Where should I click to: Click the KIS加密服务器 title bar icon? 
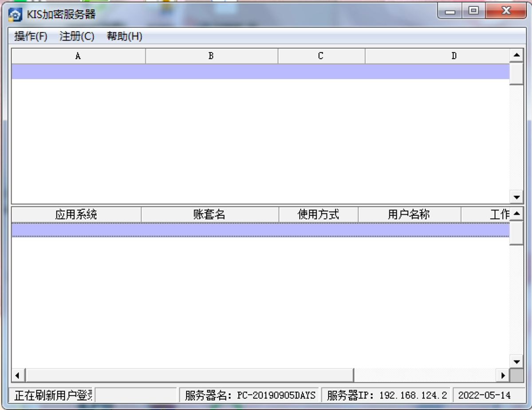pos(15,14)
